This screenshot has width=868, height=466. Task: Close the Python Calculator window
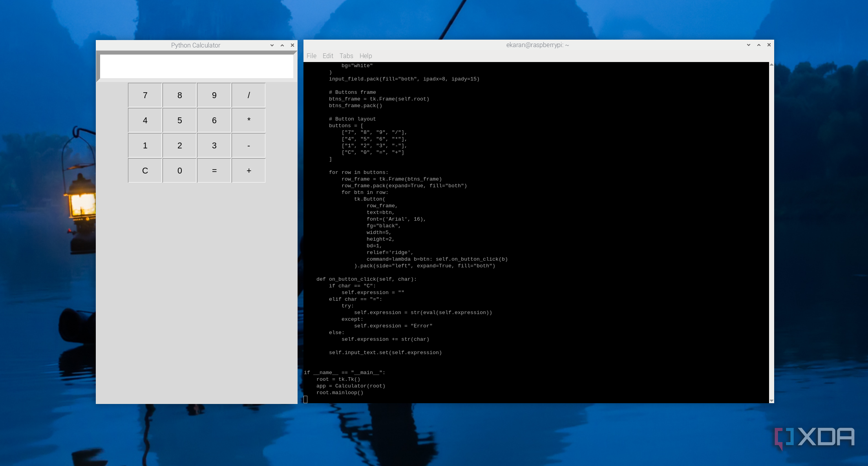click(x=292, y=45)
